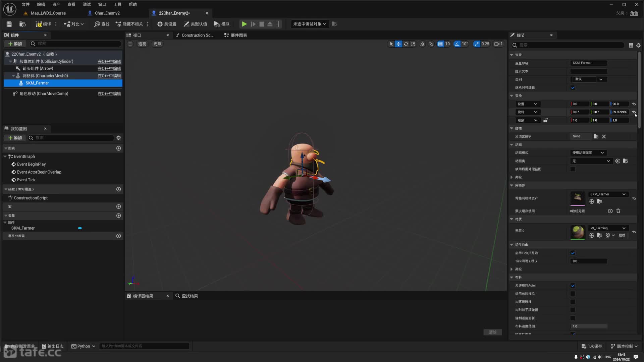Toggle 隐藏不相关 hide unrelated

pos(129,24)
